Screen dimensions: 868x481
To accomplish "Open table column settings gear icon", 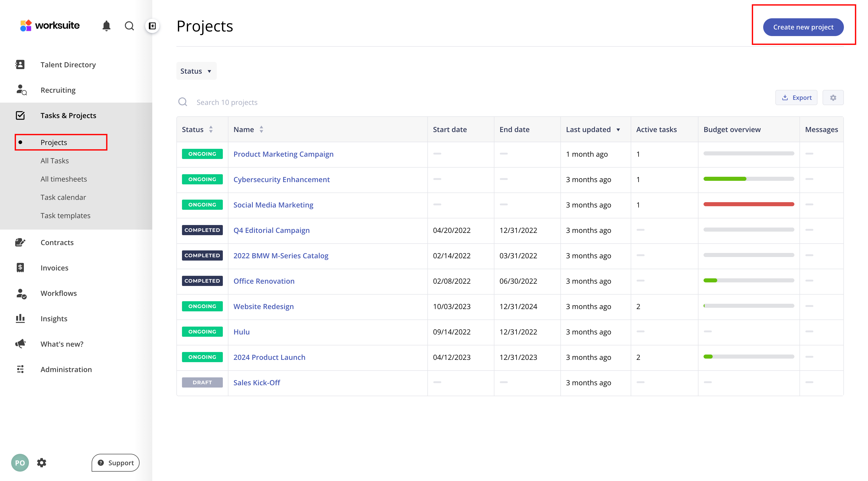I will (x=833, y=98).
